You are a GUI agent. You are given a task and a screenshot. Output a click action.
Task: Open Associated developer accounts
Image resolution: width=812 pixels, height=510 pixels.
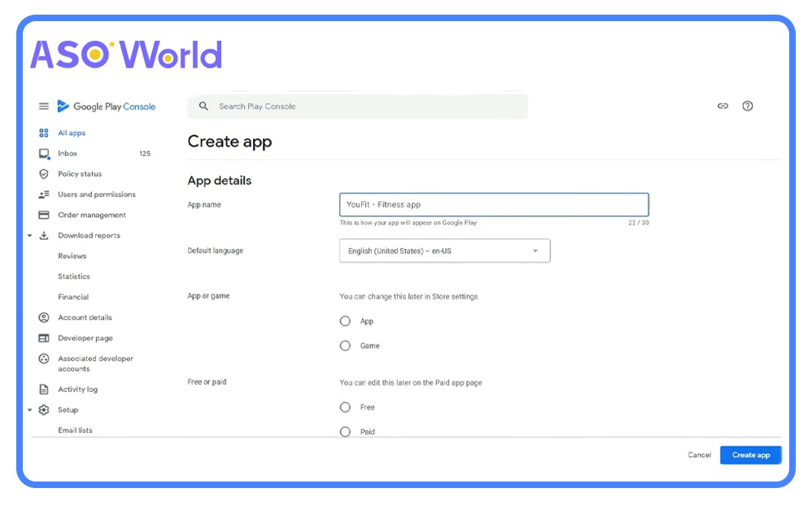tap(96, 364)
